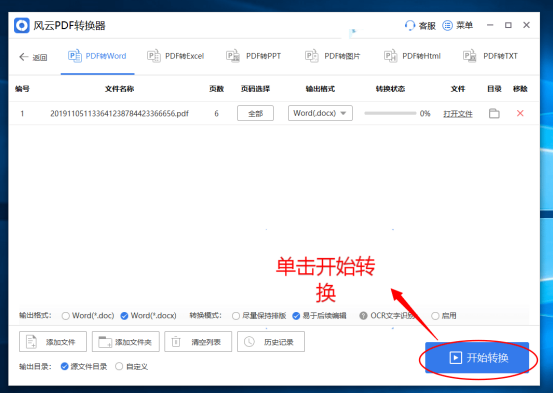Enable OCR with the 启用 radio
The image size is (553, 393).
click(x=435, y=316)
